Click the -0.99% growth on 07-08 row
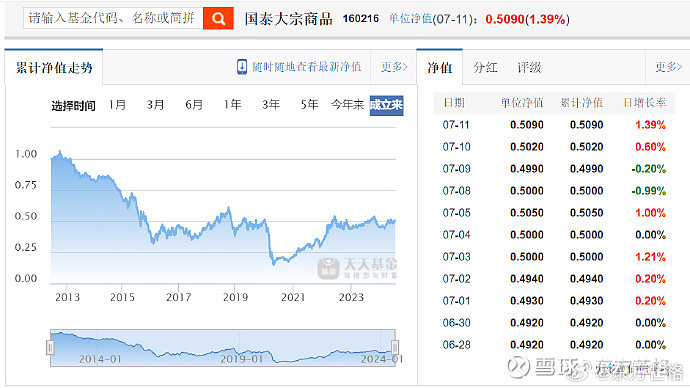Screen dimensions: 690x388 pyautogui.click(x=649, y=191)
